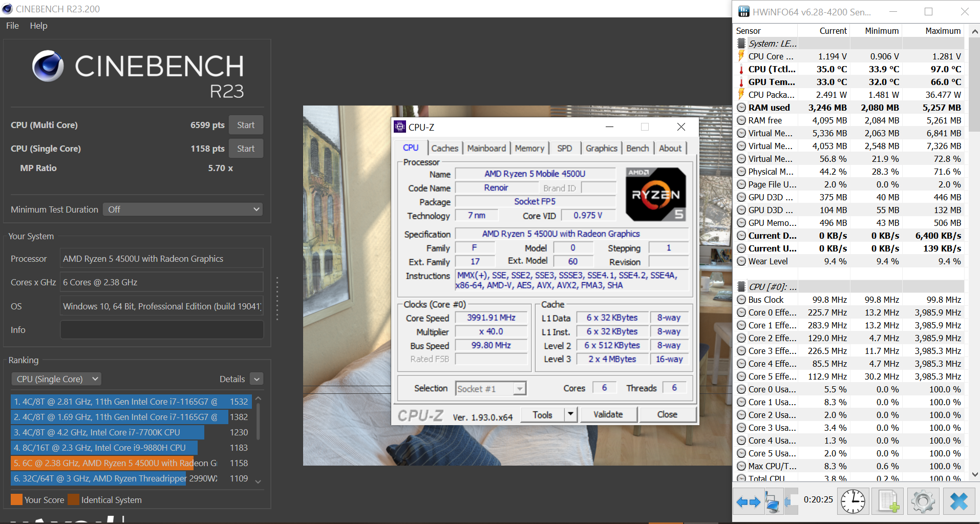The width and height of the screenshot is (980, 524).
Task: Start the CPU (Single Core) test
Action: click(246, 149)
